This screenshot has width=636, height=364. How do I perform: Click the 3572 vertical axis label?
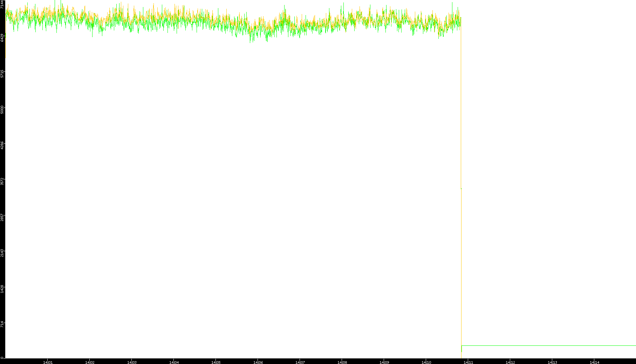2,181
